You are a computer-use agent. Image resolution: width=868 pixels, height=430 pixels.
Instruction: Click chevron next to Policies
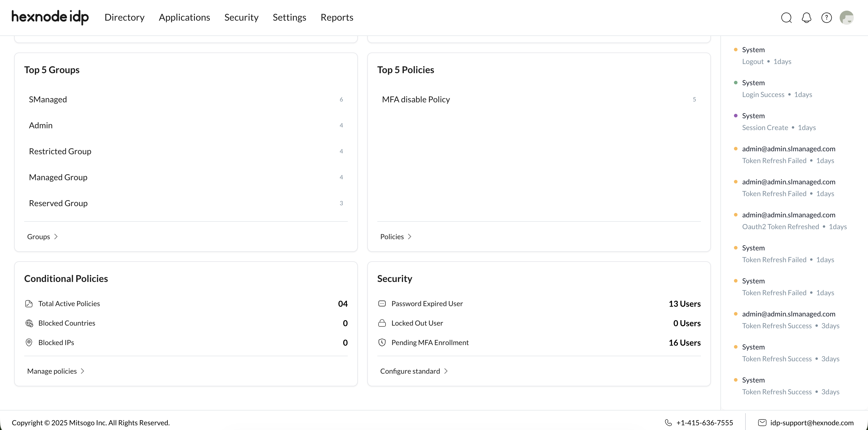[410, 237]
